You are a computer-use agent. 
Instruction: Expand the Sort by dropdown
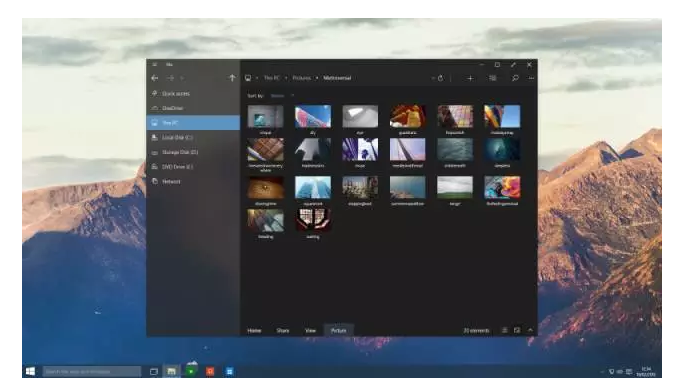pos(282,96)
